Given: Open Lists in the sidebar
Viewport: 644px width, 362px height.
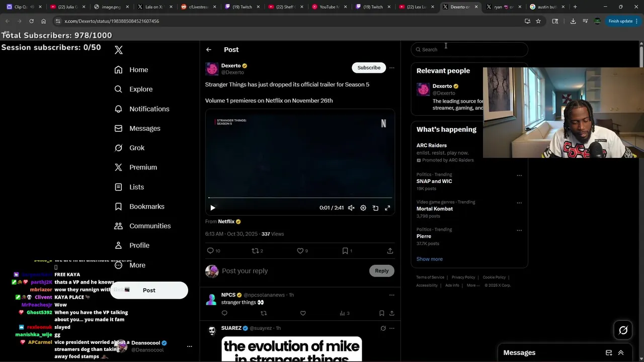Looking at the screenshot, I should [x=129, y=187].
